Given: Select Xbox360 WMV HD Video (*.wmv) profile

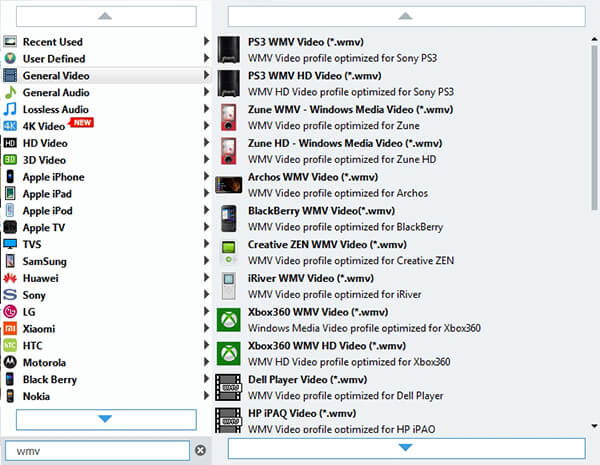Looking at the screenshot, I should (x=402, y=354).
